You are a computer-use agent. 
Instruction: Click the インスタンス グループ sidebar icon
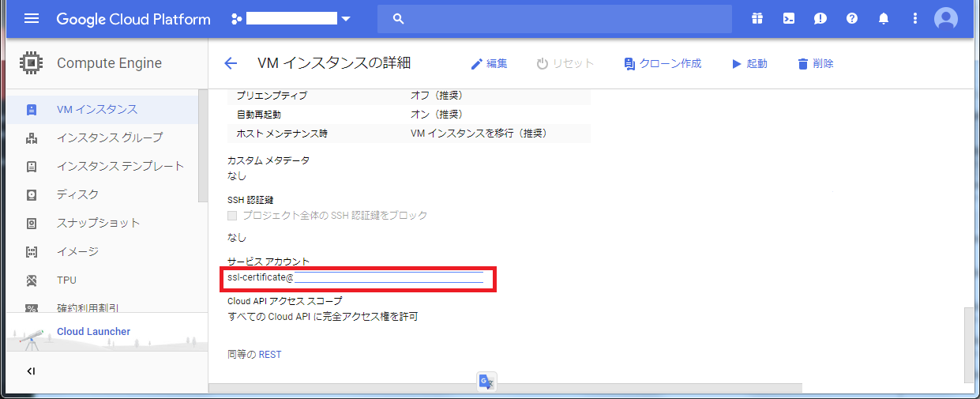click(32, 137)
